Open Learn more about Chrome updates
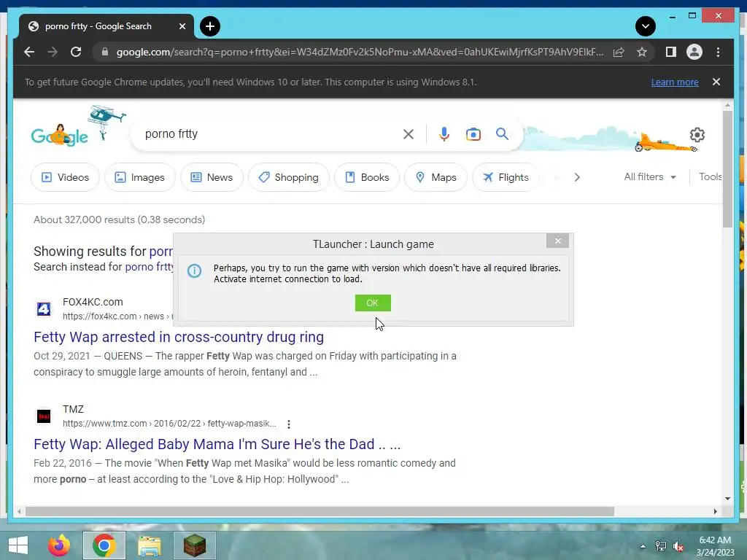This screenshot has width=747, height=560. point(675,82)
